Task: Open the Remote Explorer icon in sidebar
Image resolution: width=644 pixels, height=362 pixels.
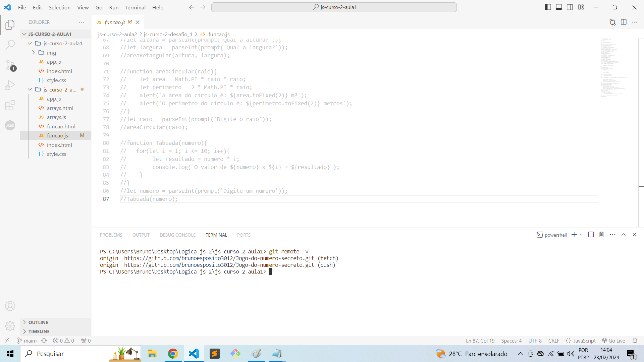Action: tap(7, 340)
